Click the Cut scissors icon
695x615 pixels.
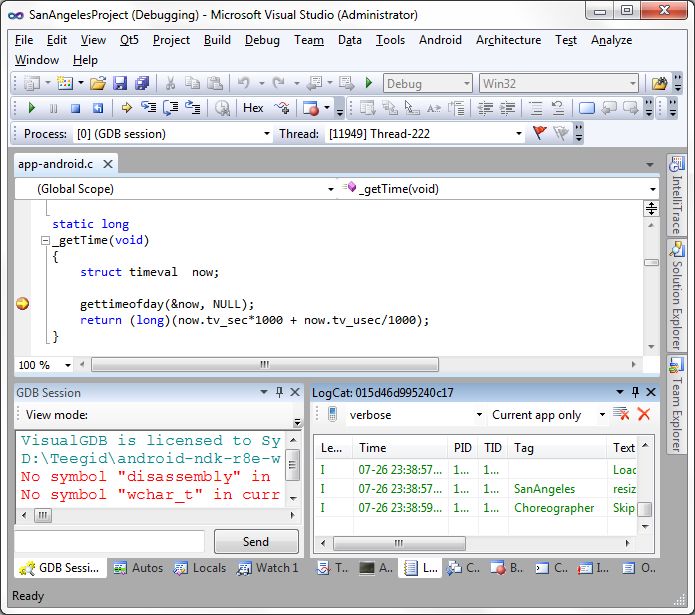click(x=170, y=83)
